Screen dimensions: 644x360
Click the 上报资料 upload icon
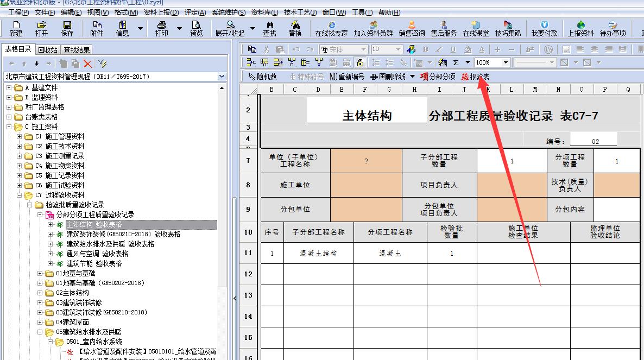tap(580, 28)
